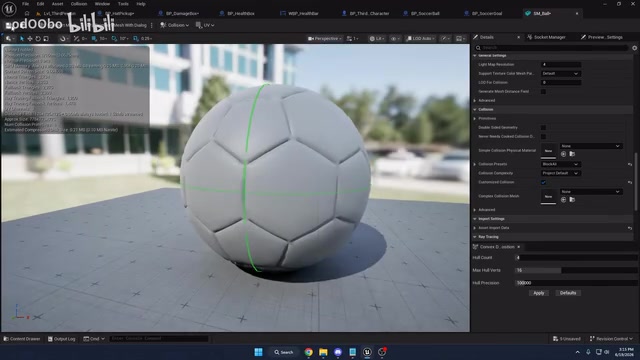Open the Lit view mode dropdown
The width and height of the screenshot is (640, 360).
click(x=377, y=38)
